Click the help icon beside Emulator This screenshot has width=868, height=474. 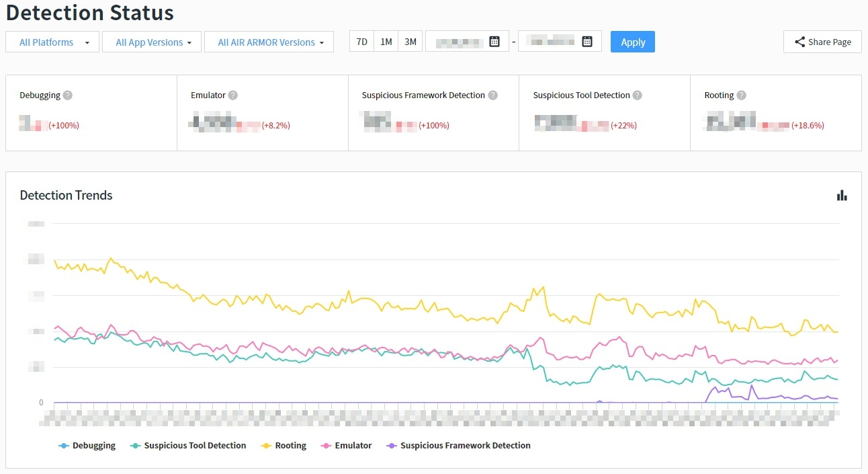[232, 95]
